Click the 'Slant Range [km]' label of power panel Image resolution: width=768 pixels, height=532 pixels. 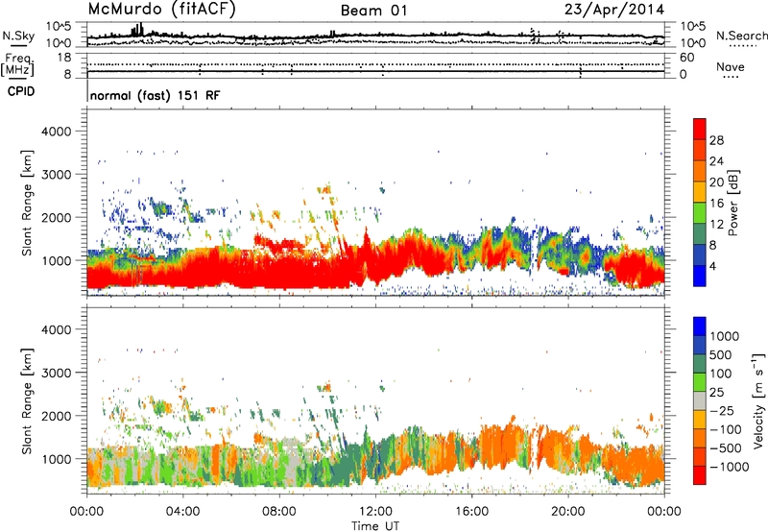click(x=28, y=203)
